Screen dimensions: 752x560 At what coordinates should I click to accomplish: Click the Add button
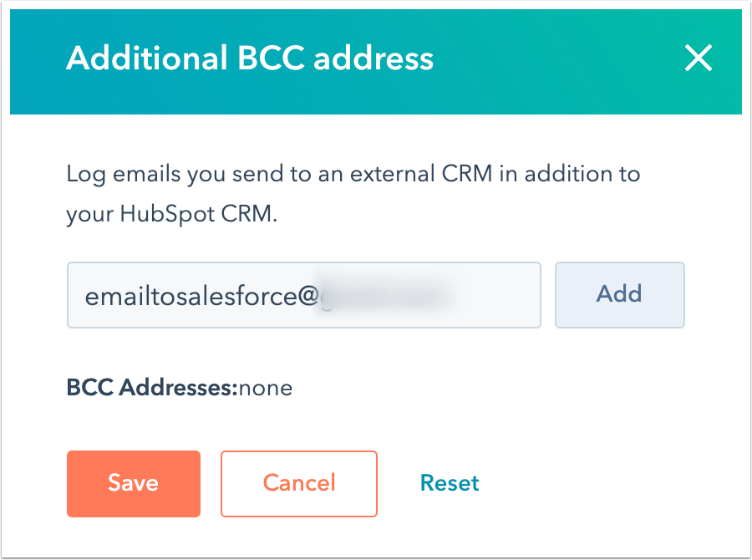click(620, 295)
